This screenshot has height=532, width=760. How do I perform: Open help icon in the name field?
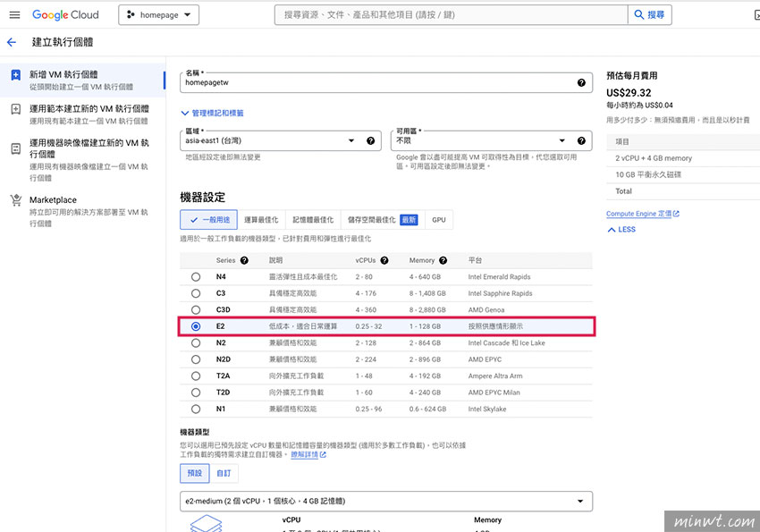tap(581, 83)
